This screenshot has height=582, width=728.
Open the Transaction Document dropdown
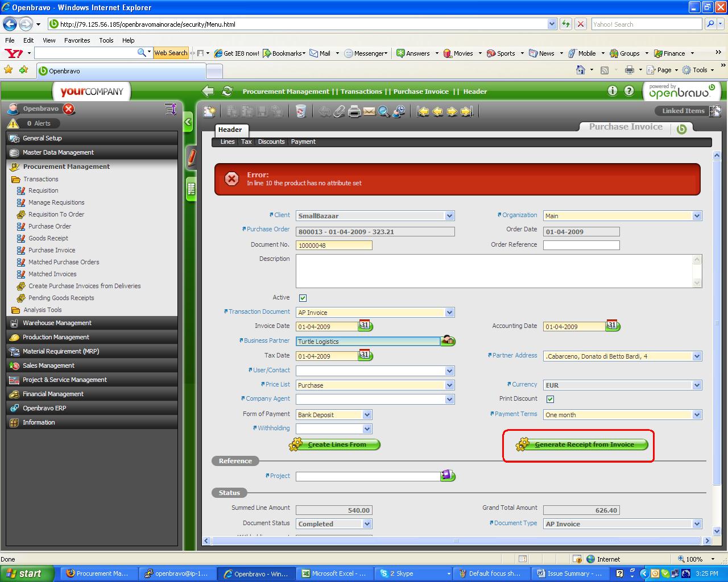pos(450,313)
